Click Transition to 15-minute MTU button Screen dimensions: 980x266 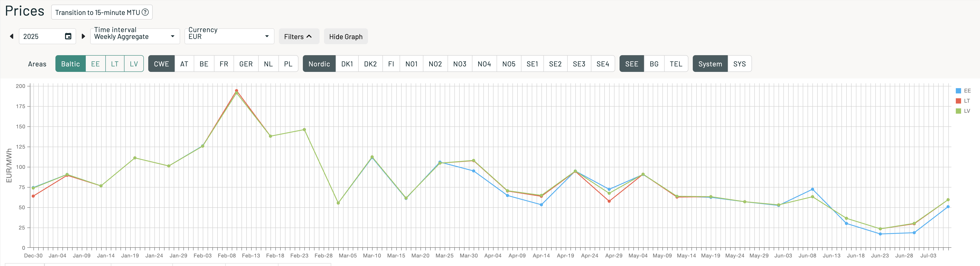[97, 12]
